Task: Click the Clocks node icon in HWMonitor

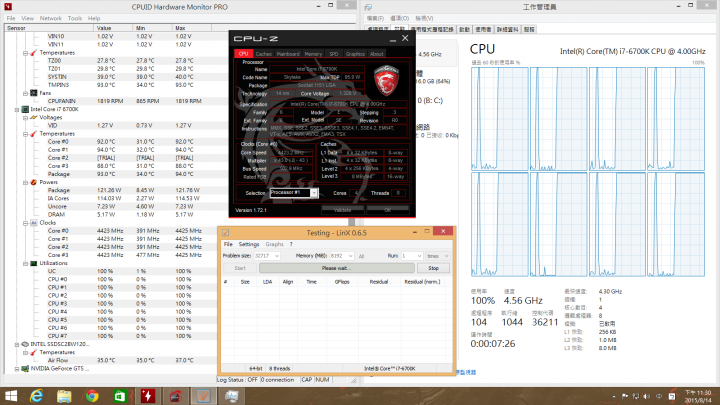Action: 34,223
